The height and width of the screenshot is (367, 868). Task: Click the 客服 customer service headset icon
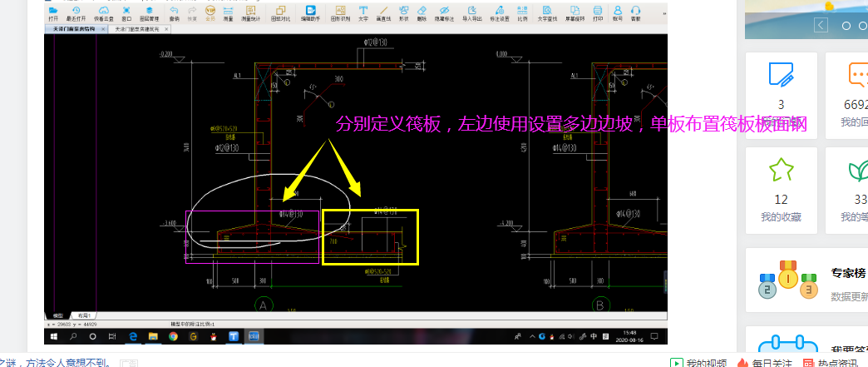tap(635, 14)
